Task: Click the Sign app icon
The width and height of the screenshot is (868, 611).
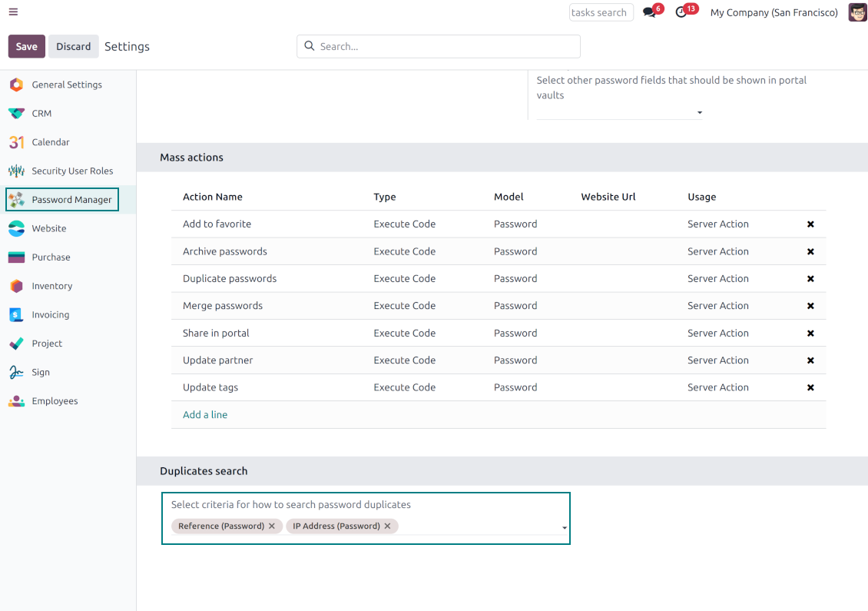Action: pyautogui.click(x=17, y=372)
